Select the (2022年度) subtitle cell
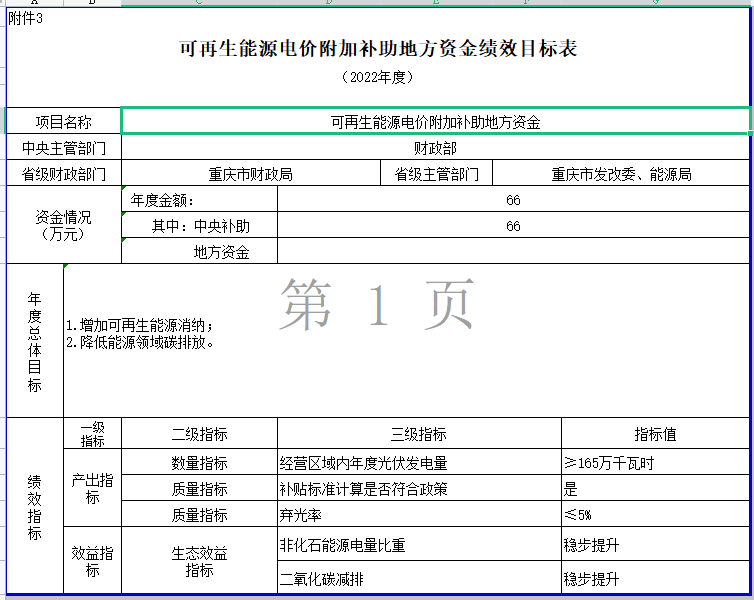 [x=377, y=77]
